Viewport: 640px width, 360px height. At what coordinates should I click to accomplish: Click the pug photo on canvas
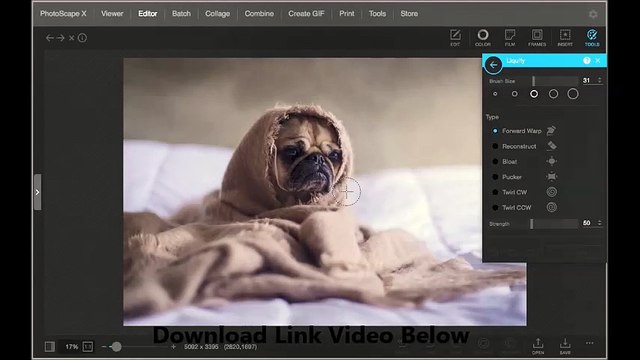pos(325,192)
